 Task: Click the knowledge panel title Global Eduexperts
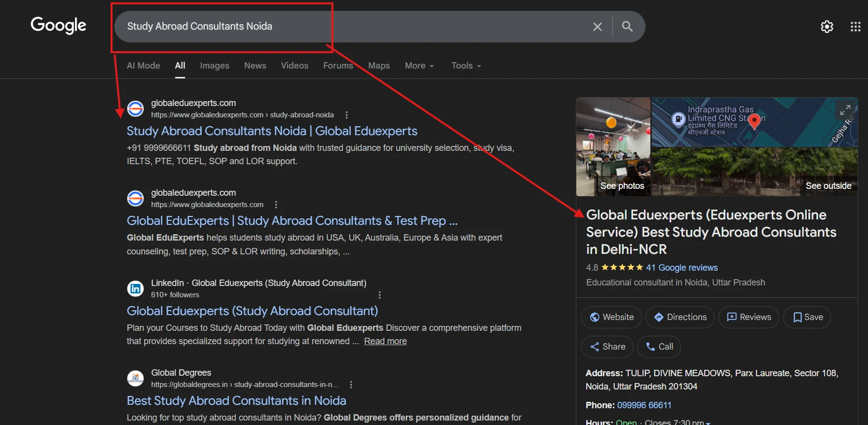[x=711, y=232]
